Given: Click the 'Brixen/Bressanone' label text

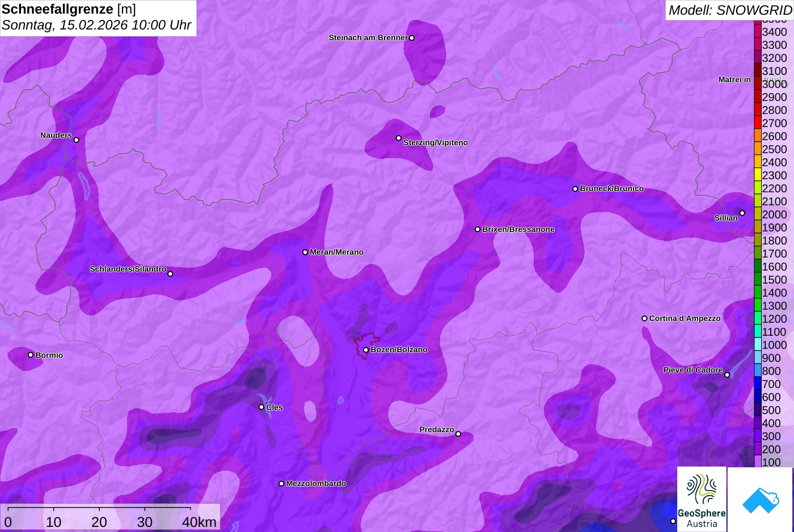Looking at the screenshot, I should (x=518, y=230).
